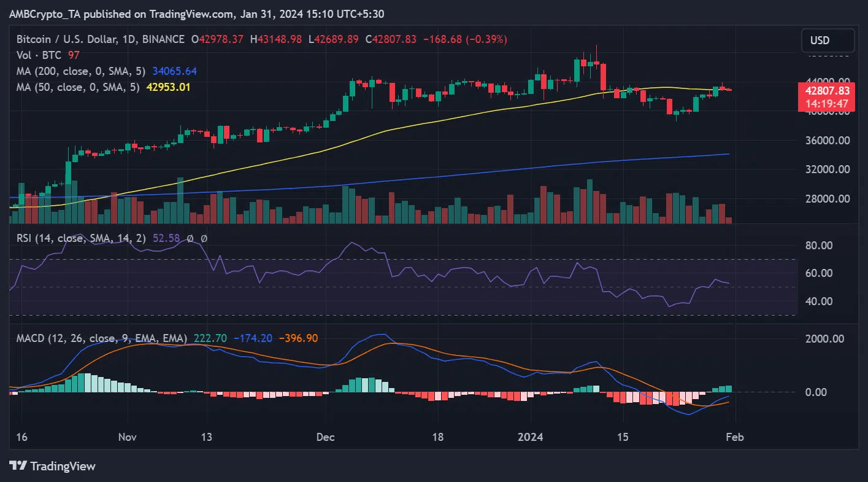Click the first Ø symbol beside RSI value

click(191, 238)
